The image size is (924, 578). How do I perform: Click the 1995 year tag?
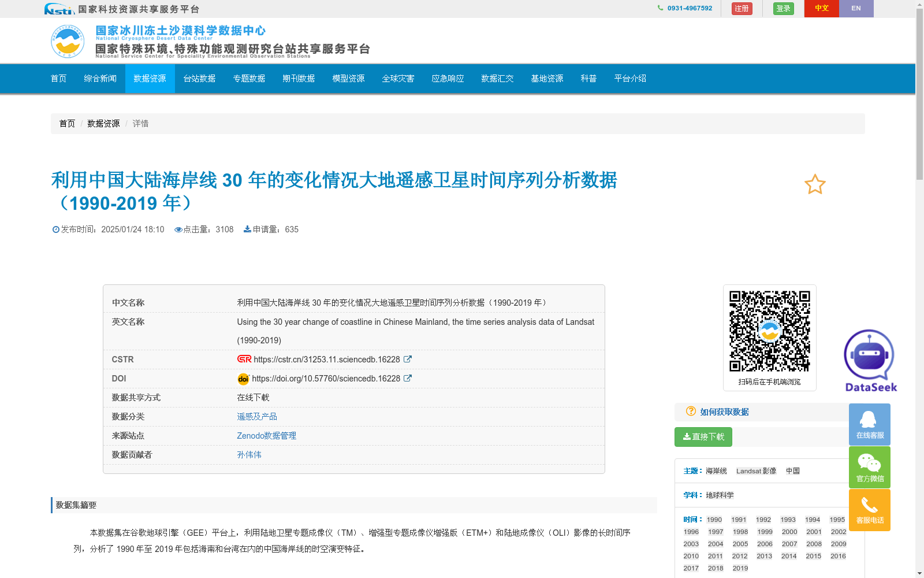[x=837, y=520]
